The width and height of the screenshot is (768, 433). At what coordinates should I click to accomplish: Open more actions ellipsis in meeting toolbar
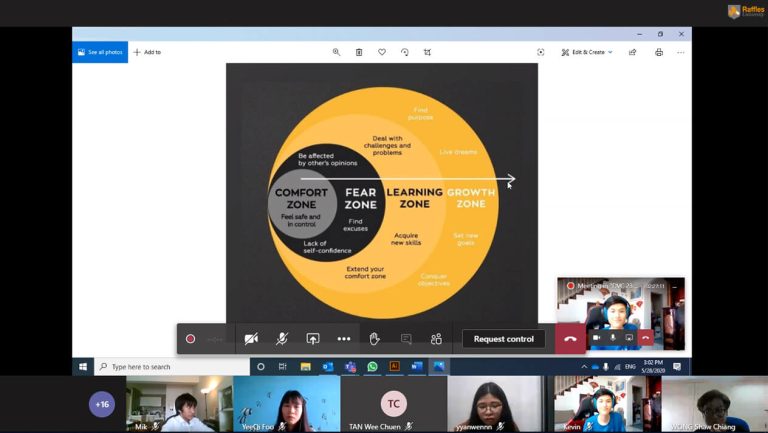[344, 339]
